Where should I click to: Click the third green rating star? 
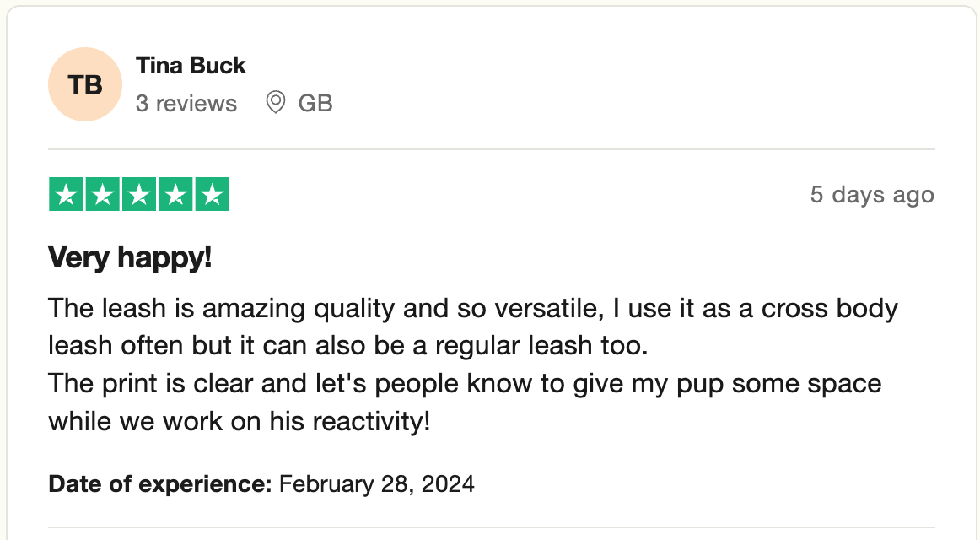pos(139,194)
